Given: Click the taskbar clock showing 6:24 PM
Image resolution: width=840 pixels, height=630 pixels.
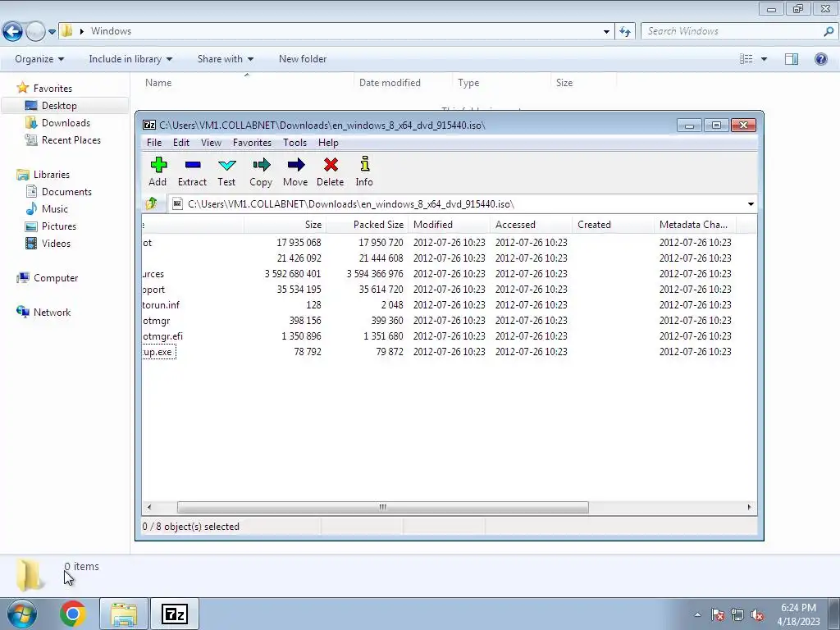Looking at the screenshot, I should [798, 614].
